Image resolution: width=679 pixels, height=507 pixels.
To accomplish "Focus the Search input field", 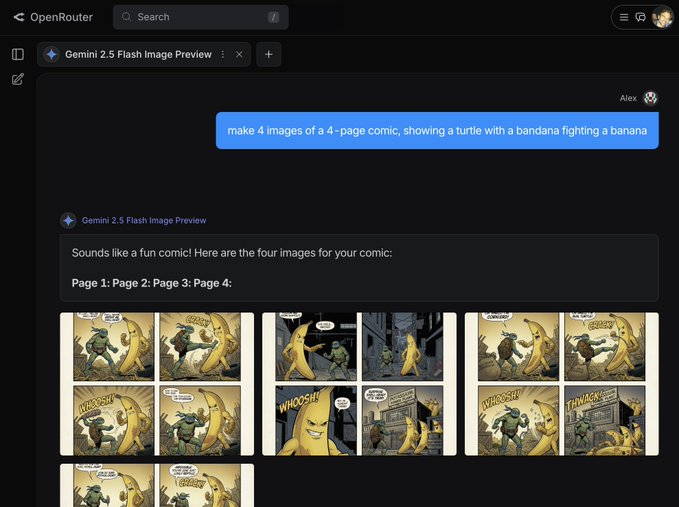I will coord(200,17).
